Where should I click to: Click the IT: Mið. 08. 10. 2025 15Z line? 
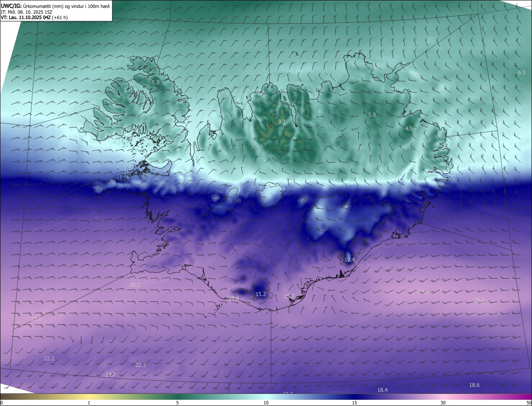26,12
